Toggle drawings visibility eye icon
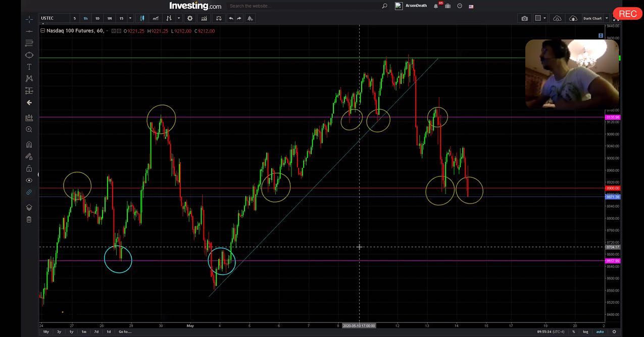The image size is (644, 337). (29, 180)
